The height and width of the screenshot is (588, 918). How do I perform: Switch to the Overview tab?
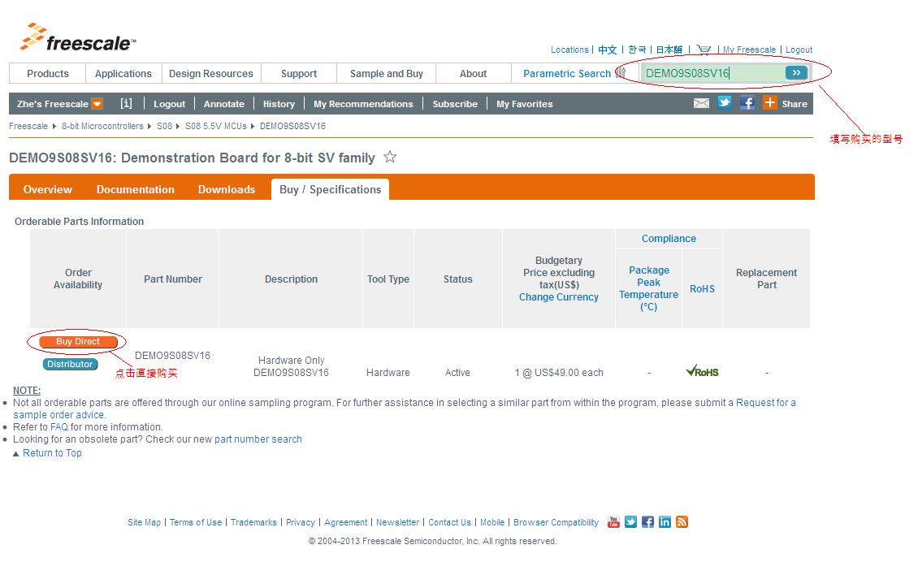coord(48,189)
